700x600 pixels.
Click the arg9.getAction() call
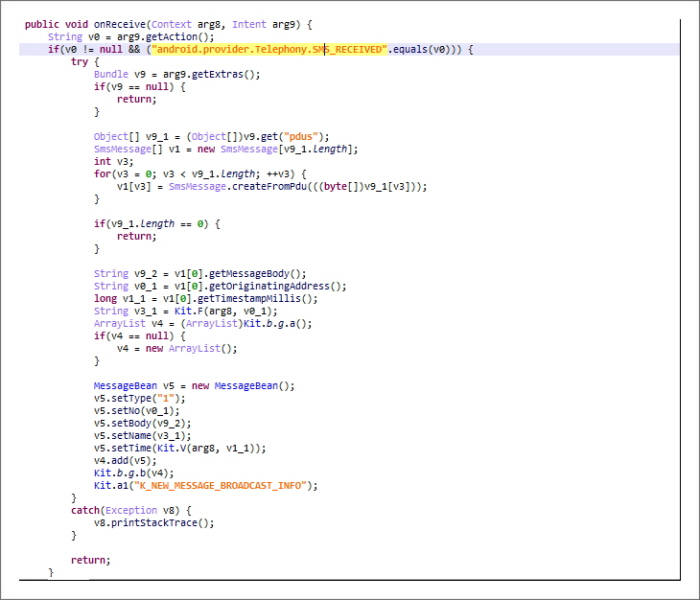(165, 37)
